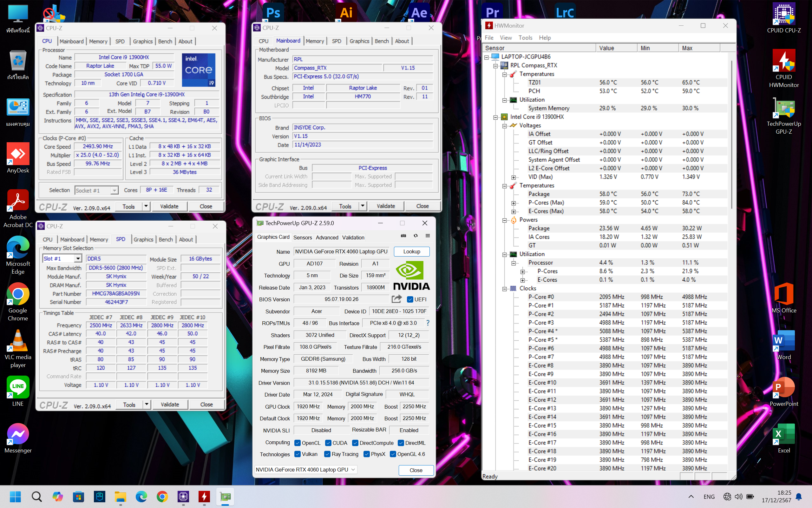Image resolution: width=812 pixels, height=508 pixels.
Task: Toggle DirectML checkbox
Action: pos(401,443)
